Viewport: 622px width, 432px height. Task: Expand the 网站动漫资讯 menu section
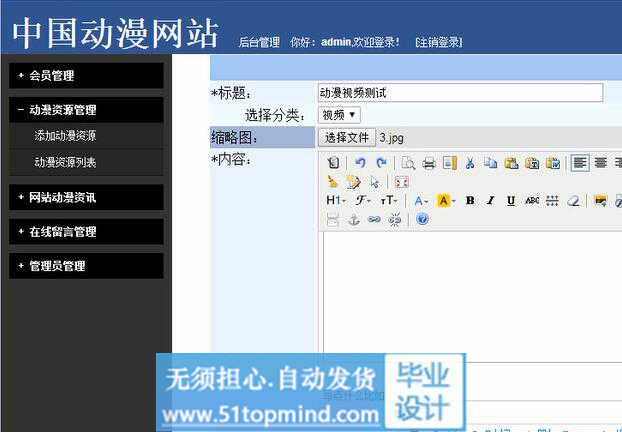pyautogui.click(x=86, y=197)
